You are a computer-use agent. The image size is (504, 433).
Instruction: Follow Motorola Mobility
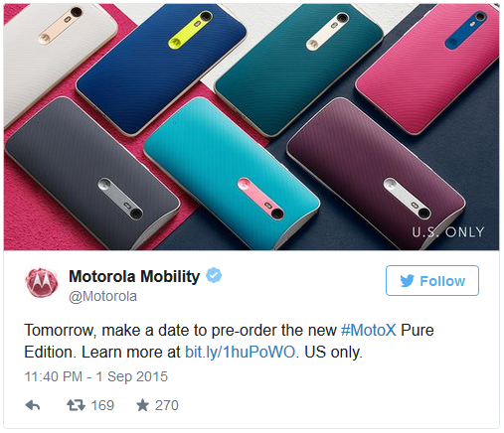tap(432, 280)
